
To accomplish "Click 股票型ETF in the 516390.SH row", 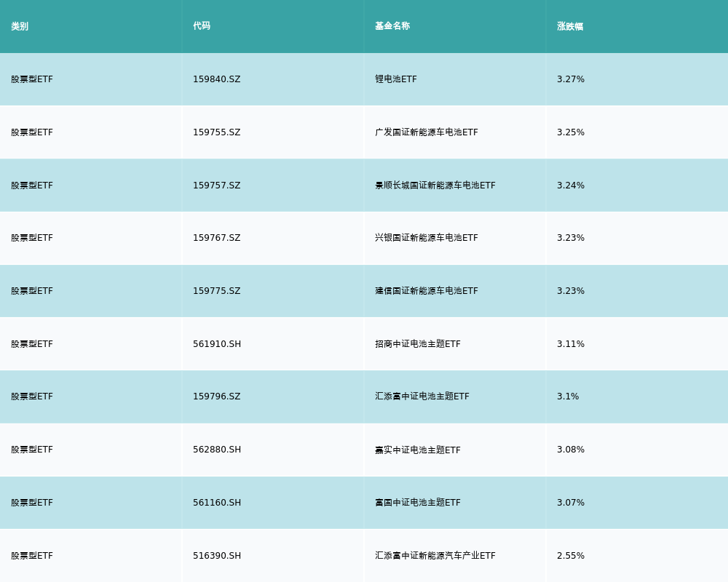I will coord(32,556).
